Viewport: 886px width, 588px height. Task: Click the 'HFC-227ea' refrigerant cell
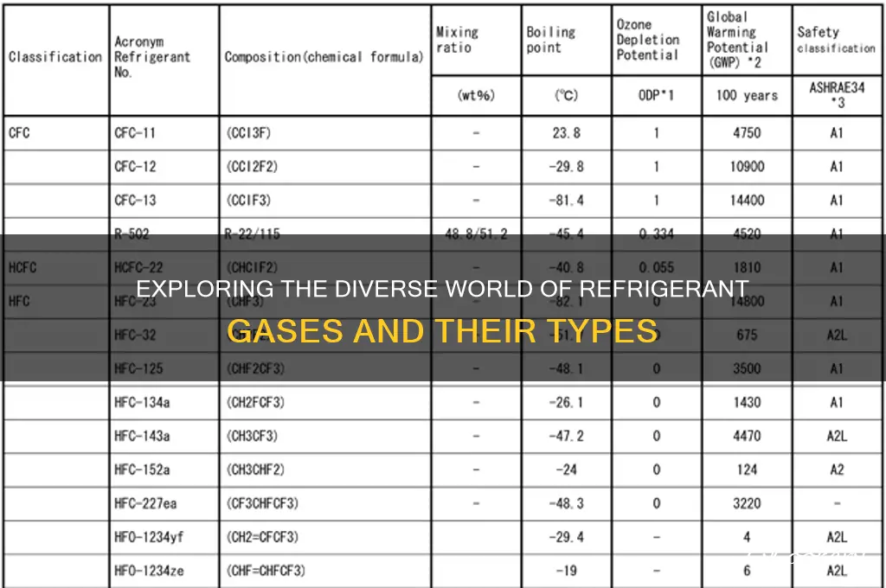pyautogui.click(x=145, y=503)
